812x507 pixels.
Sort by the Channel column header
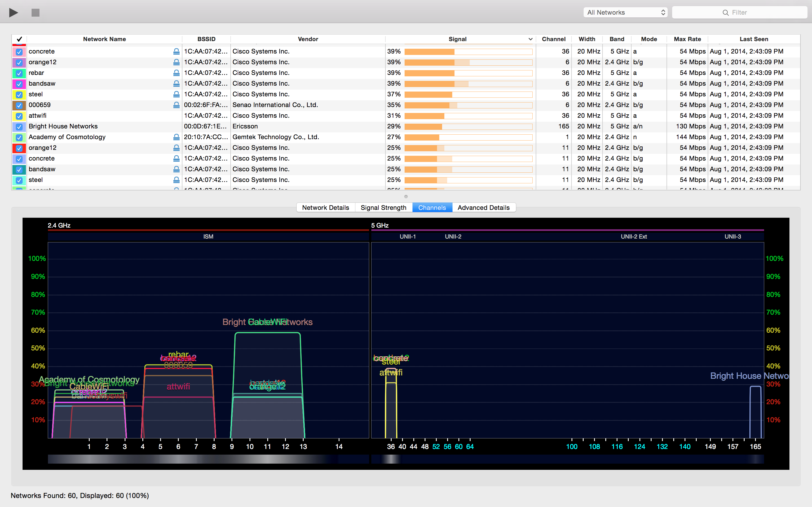pos(553,39)
